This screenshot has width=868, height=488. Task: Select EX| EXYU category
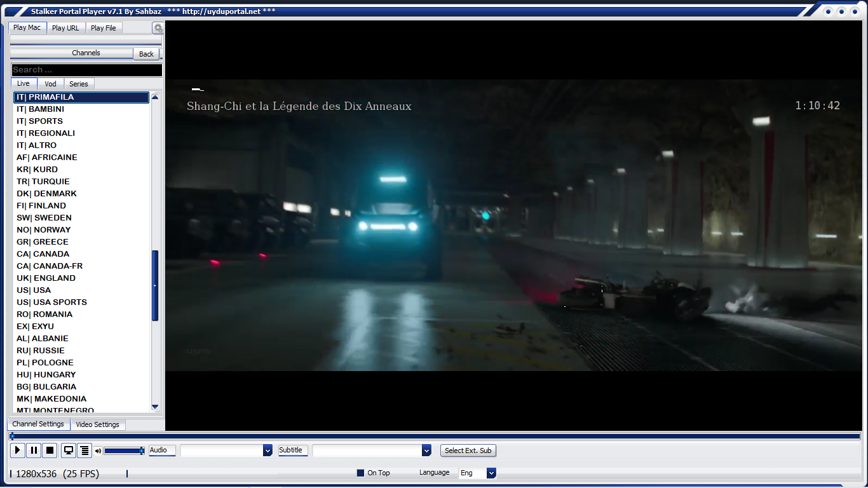coord(81,327)
